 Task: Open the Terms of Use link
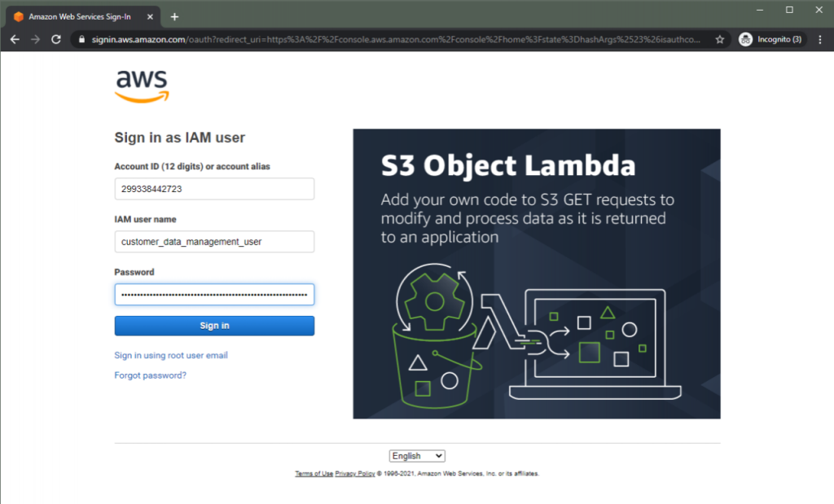[314, 473]
